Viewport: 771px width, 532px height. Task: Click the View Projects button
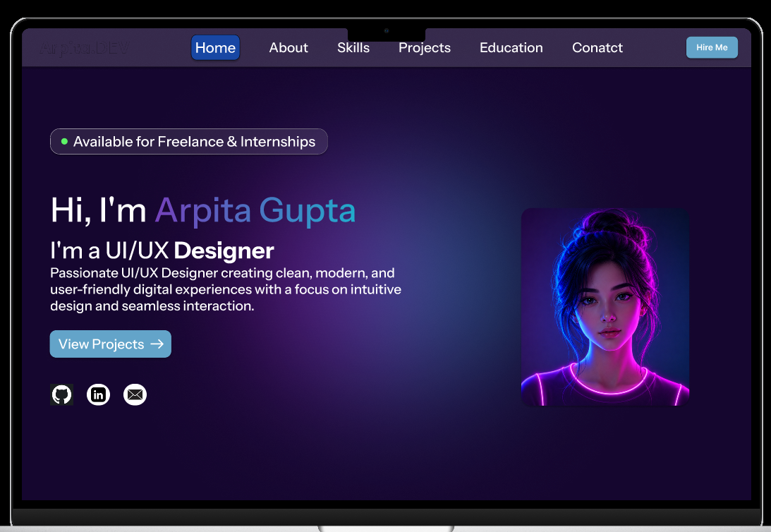click(x=111, y=344)
